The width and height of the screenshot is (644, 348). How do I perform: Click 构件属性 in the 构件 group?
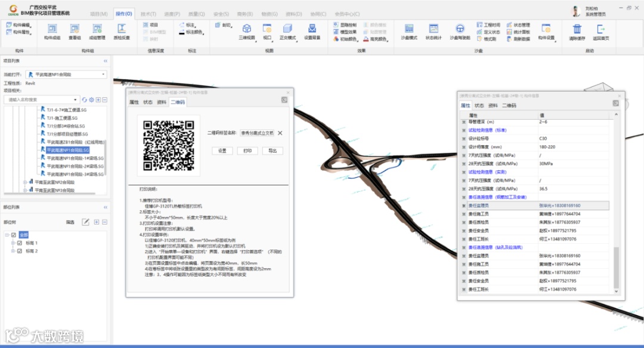pos(18,32)
